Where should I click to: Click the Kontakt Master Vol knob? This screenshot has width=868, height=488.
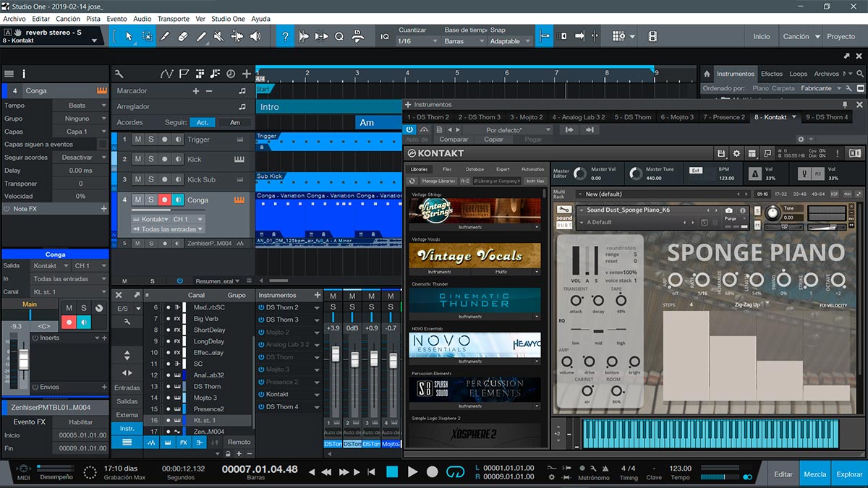581,174
